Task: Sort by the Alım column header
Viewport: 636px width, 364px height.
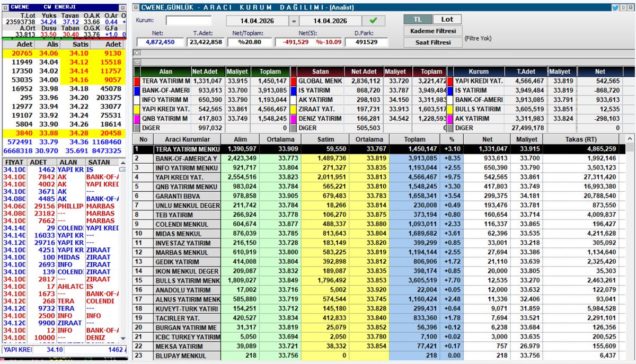Action: pyautogui.click(x=240, y=139)
